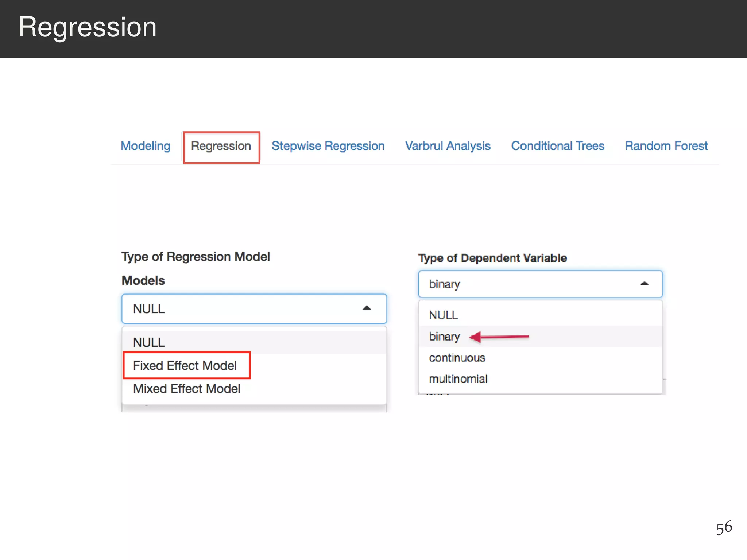
Task: Select Mixed Effect Model option
Action: coord(186,389)
